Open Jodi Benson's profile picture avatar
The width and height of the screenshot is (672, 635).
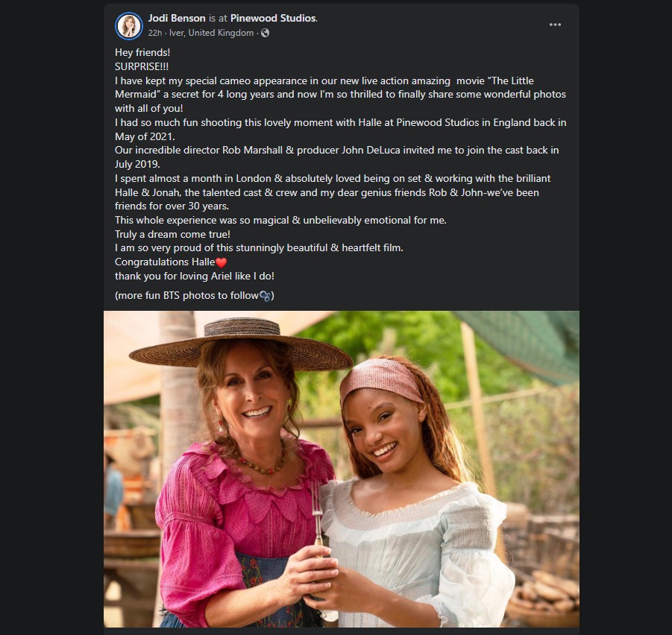coord(129,25)
